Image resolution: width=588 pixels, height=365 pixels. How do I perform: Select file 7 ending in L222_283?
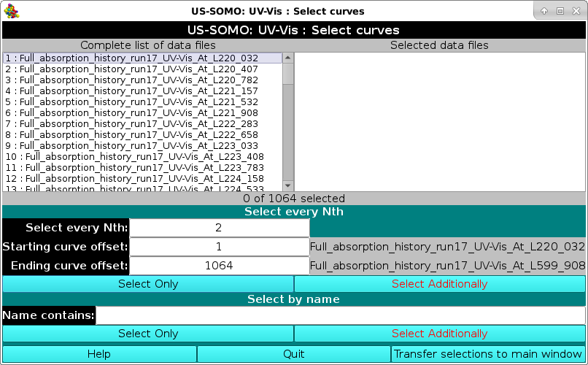pos(142,123)
